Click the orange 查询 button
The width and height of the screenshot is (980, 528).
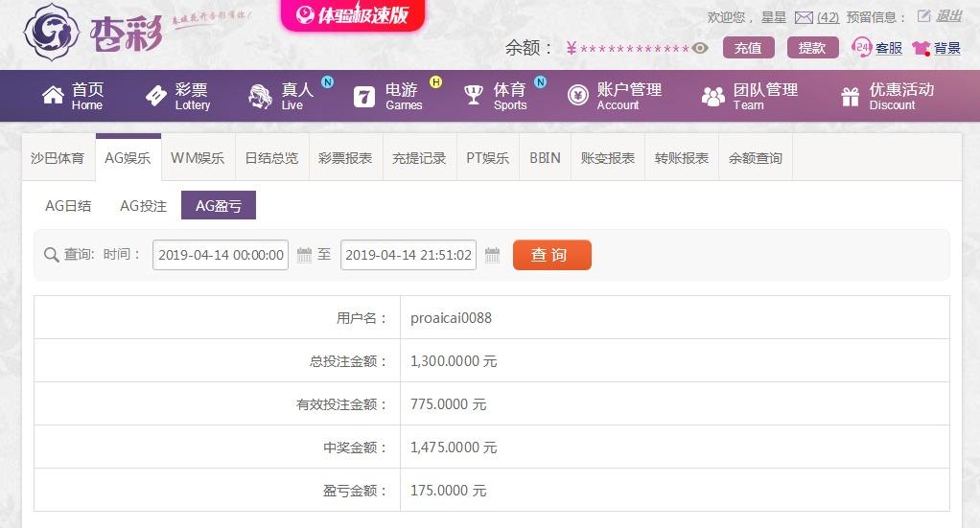552,255
